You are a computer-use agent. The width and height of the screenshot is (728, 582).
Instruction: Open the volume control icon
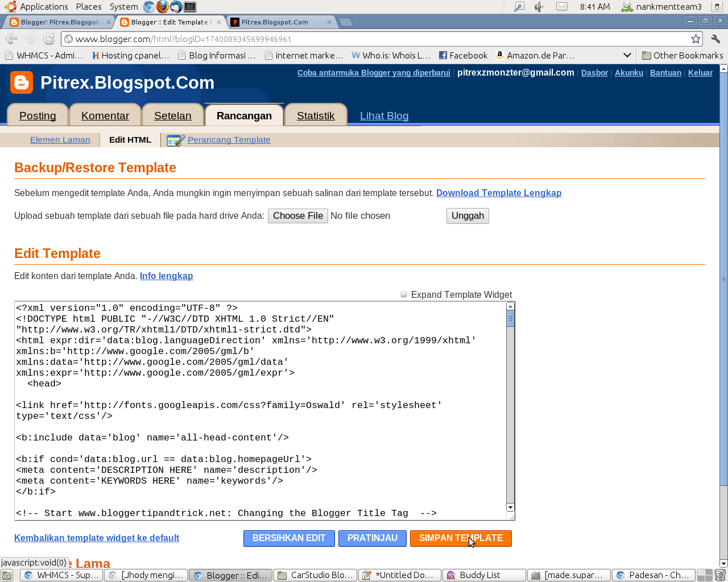[x=539, y=7]
